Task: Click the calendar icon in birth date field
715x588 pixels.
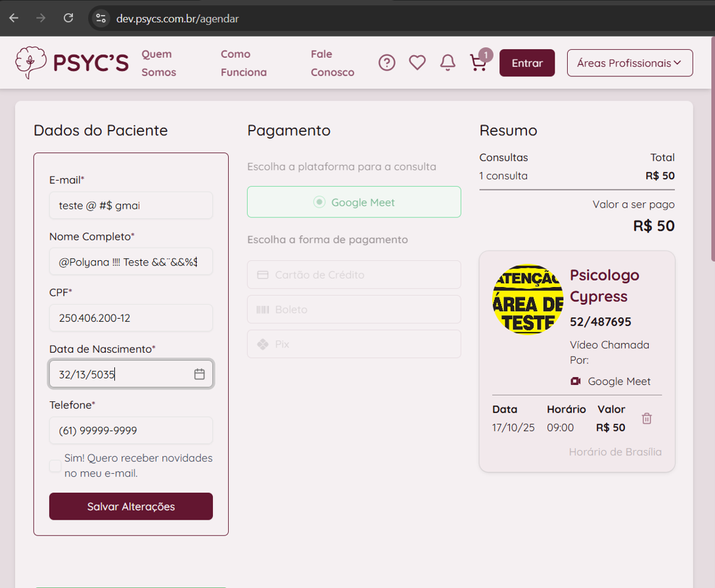Action: pyautogui.click(x=200, y=374)
